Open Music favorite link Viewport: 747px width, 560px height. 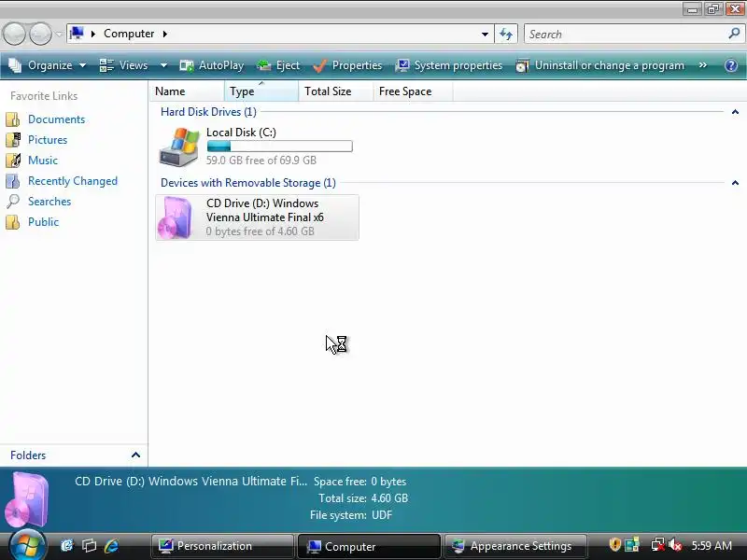coord(43,160)
